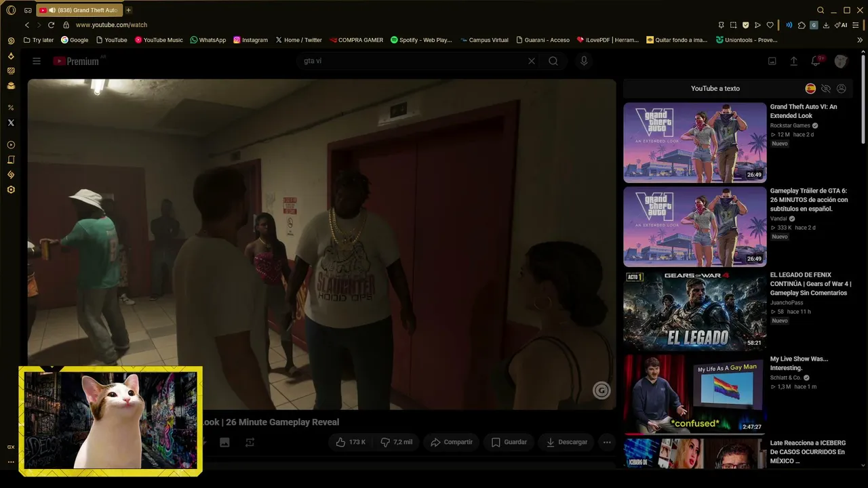The width and height of the screenshot is (868, 488).
Task: Open the WhatsApp bookmark
Action: 208,40
